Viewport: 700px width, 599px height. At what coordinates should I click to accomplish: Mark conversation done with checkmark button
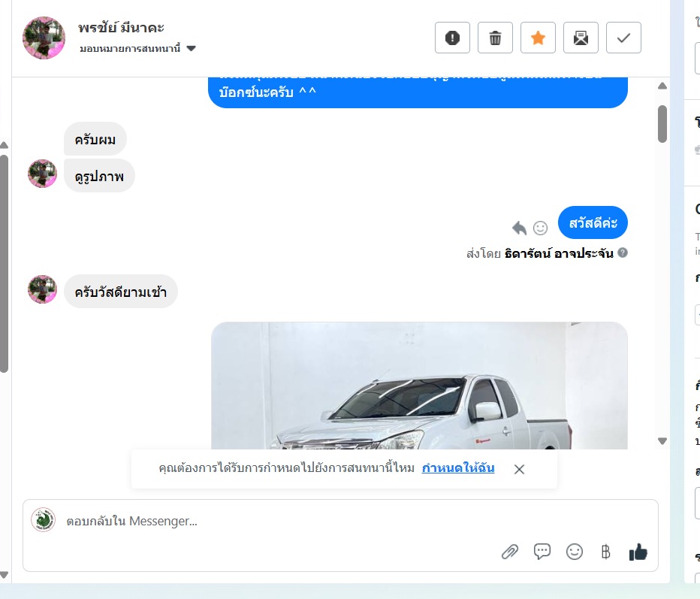(623, 38)
